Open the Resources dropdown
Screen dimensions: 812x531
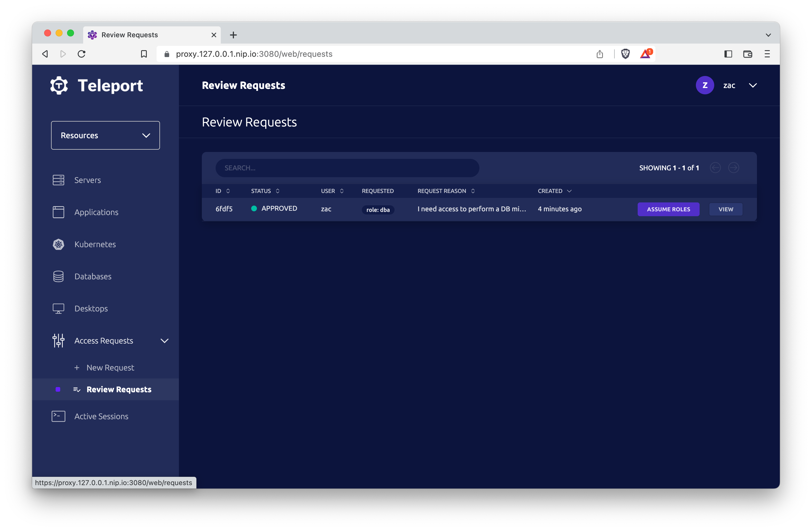[x=106, y=136]
